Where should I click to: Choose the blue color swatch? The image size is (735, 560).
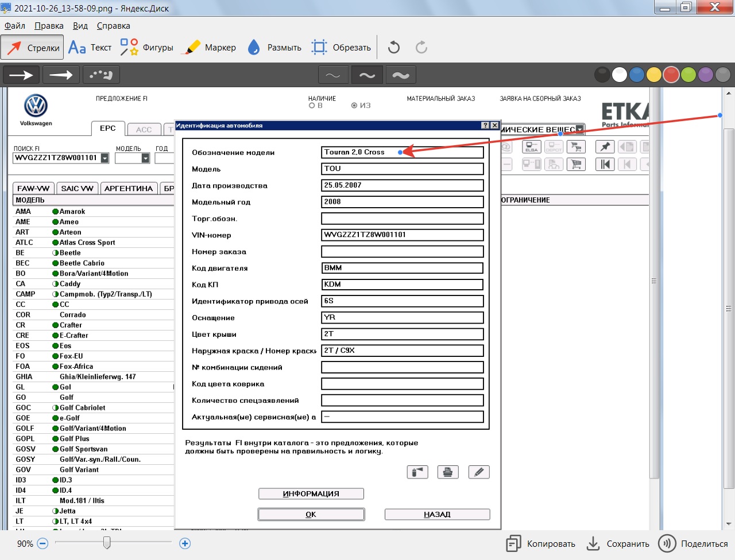pos(637,75)
